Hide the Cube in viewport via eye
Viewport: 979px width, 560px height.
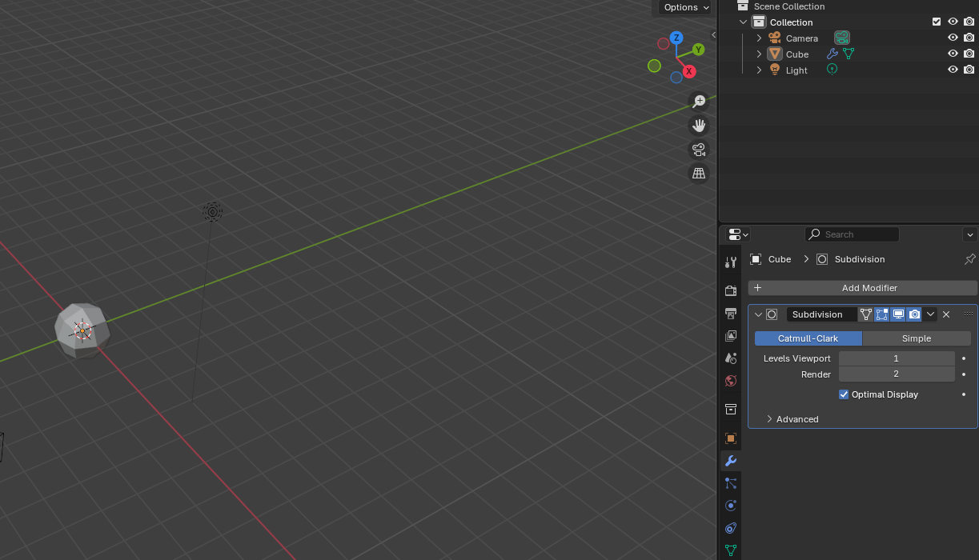[953, 54]
